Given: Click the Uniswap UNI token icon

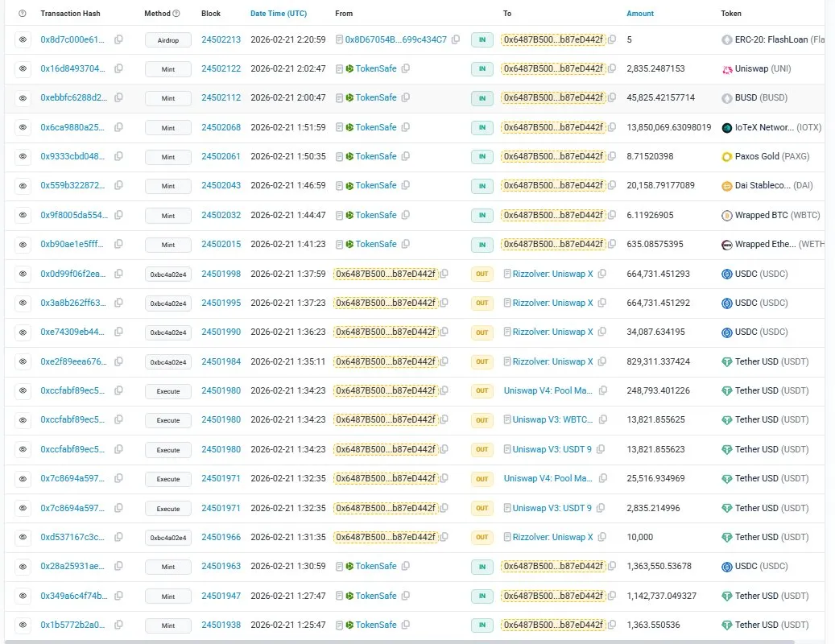Looking at the screenshot, I should [x=726, y=68].
